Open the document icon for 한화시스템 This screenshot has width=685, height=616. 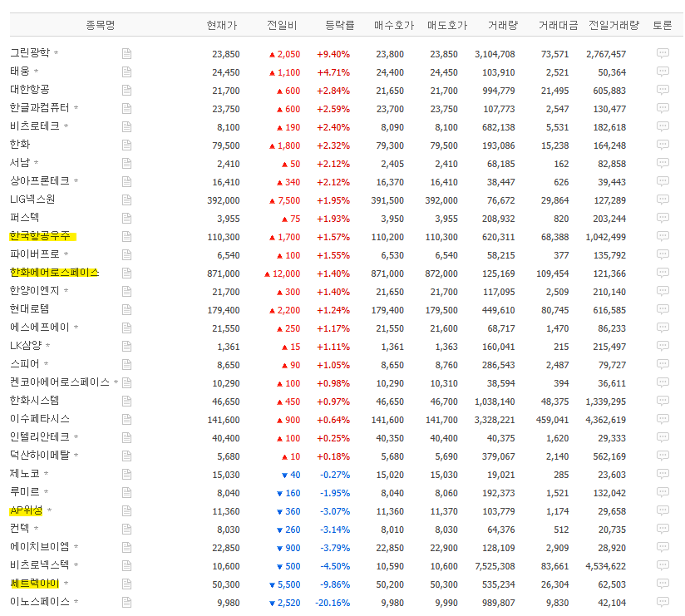[x=126, y=401]
